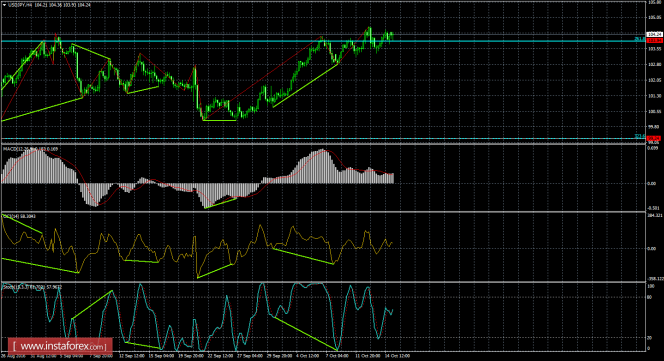Select the Stochastic indicator label

[32, 287]
